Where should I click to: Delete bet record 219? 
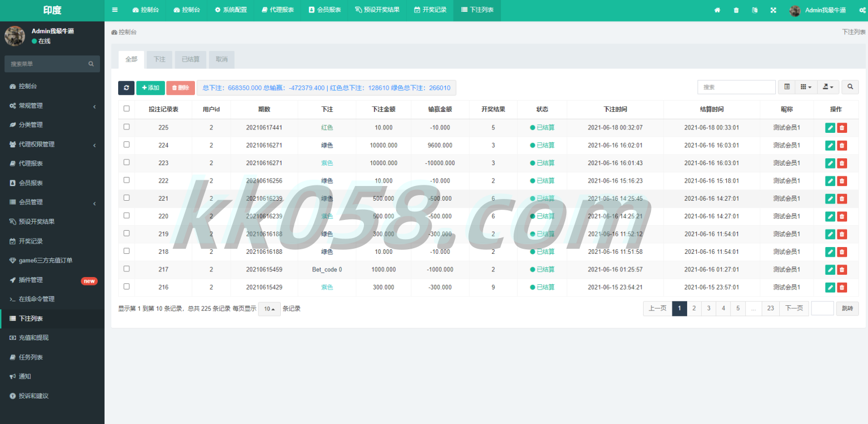click(842, 234)
